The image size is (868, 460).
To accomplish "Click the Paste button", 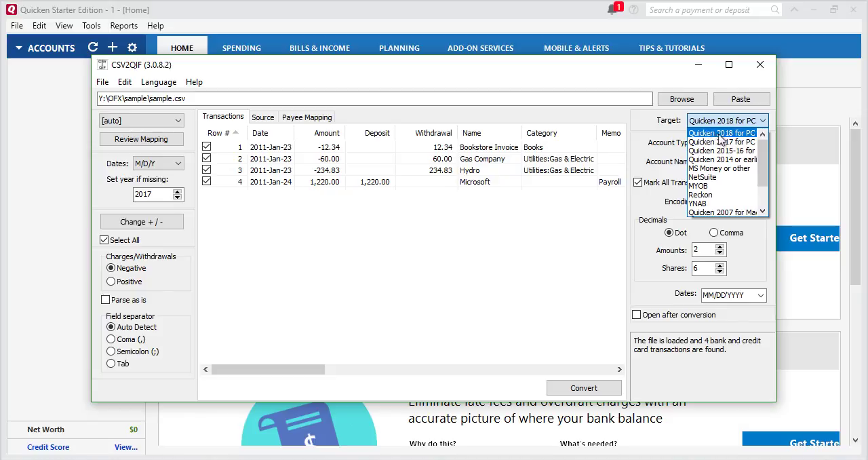I will click(x=741, y=98).
